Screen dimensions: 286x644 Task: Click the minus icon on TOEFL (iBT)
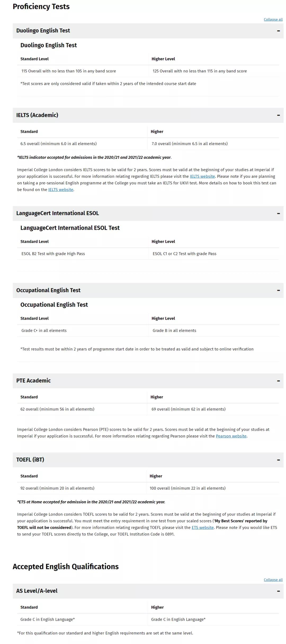click(278, 460)
